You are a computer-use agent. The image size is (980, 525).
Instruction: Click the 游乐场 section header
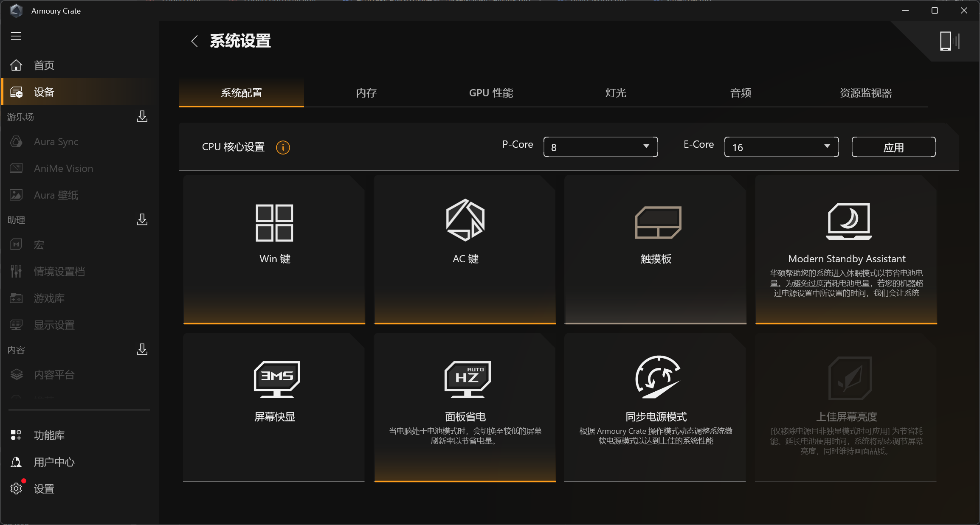click(x=20, y=117)
